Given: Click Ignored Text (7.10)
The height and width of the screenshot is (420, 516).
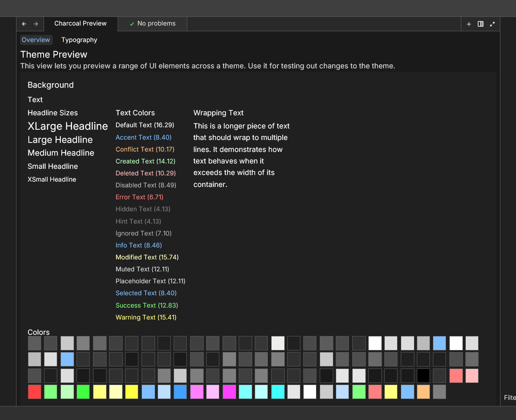Looking at the screenshot, I should click(x=144, y=233).
